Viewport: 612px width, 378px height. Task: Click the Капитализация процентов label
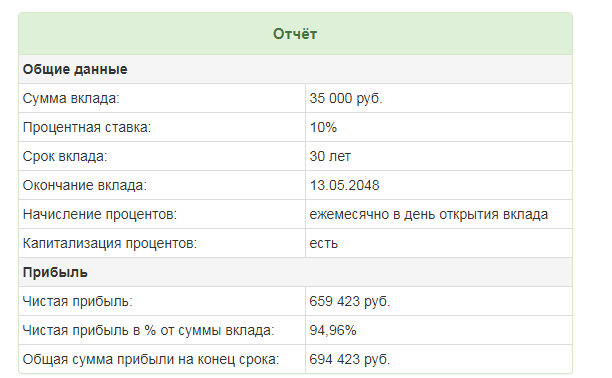coord(110,243)
